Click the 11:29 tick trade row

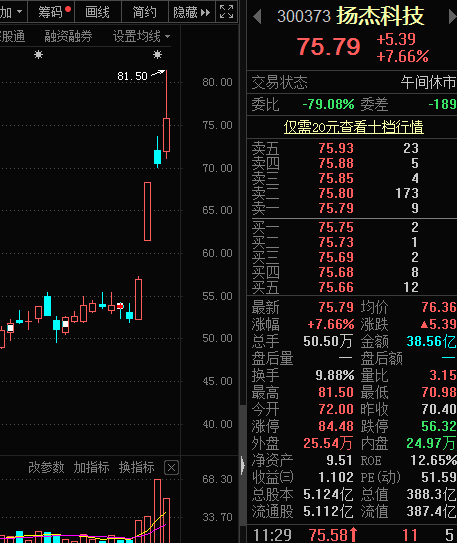coord(353,535)
